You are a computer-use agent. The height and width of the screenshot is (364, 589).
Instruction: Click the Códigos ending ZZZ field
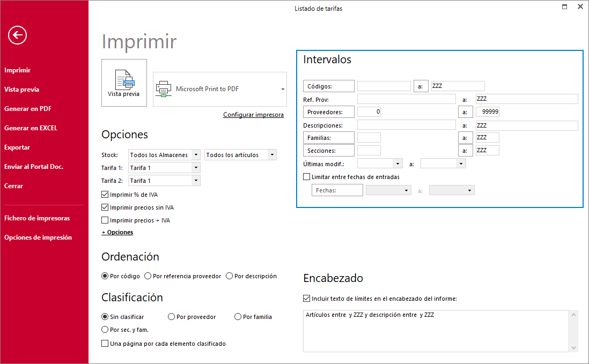tap(458, 86)
